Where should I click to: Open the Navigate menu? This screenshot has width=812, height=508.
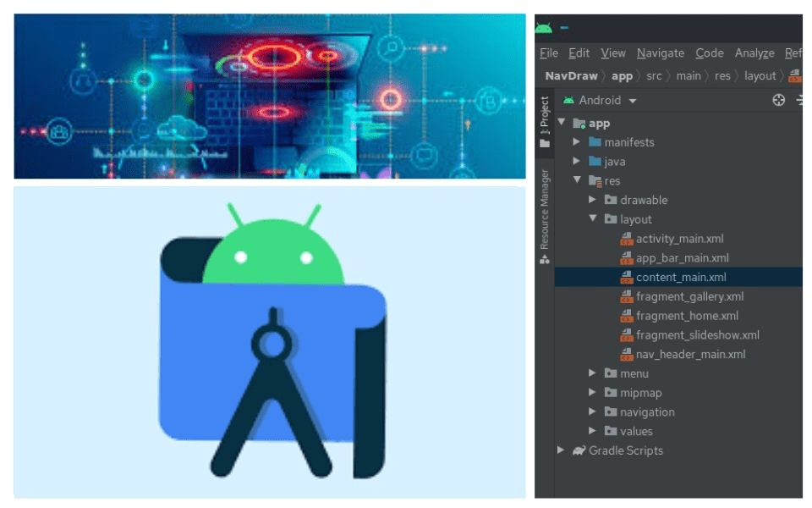(x=661, y=52)
